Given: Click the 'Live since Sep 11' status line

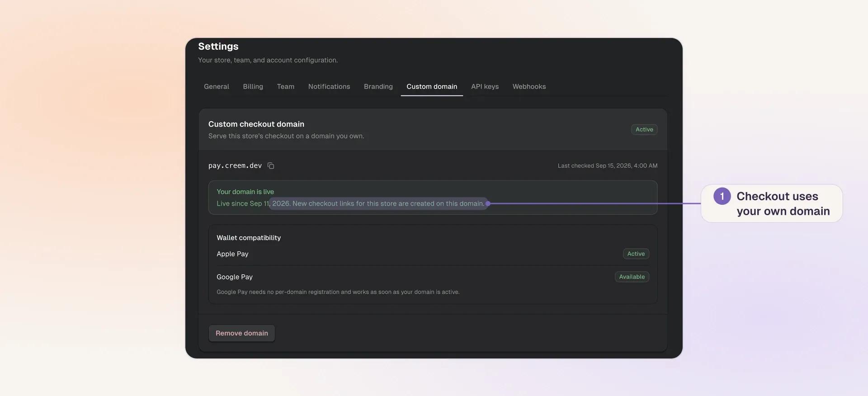Looking at the screenshot, I should coord(350,203).
